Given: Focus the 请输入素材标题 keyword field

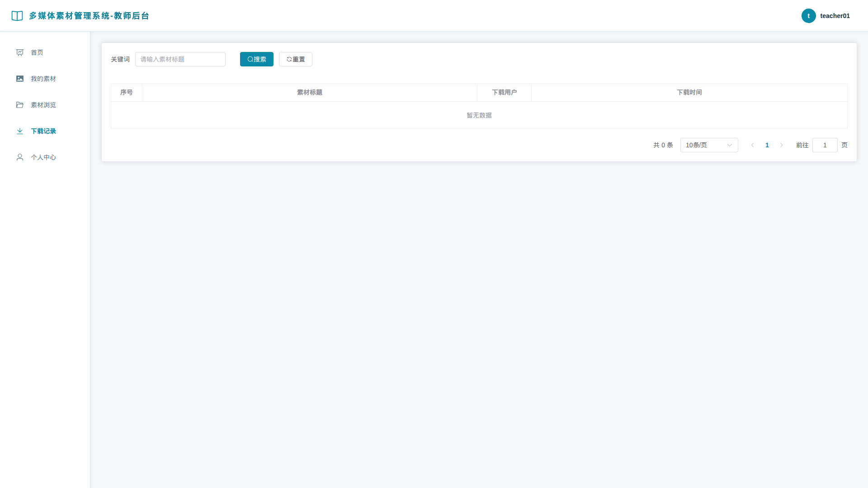Looking at the screenshot, I should tap(180, 59).
